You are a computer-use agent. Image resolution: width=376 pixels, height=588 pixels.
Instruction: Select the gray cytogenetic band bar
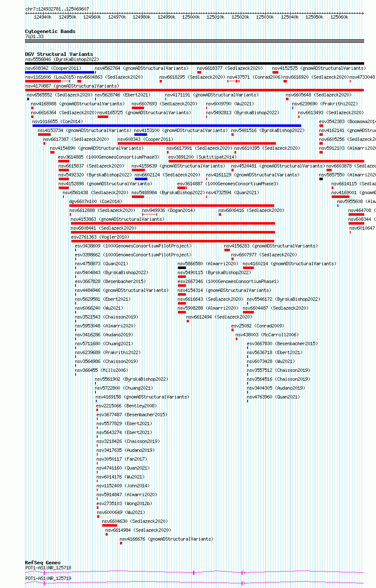pos(194,41)
